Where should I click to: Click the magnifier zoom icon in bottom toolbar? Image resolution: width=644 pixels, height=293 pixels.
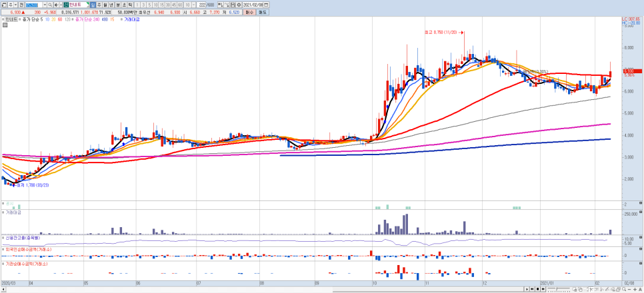[x=624, y=289]
